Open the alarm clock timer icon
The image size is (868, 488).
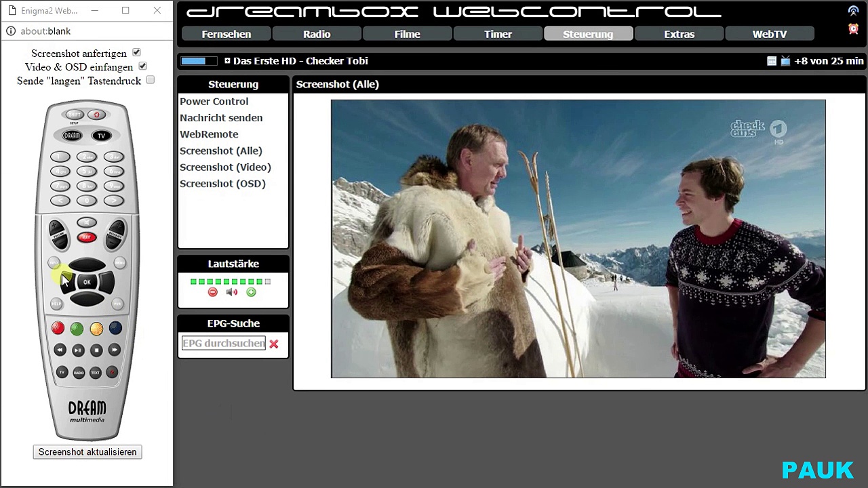pos(853,28)
